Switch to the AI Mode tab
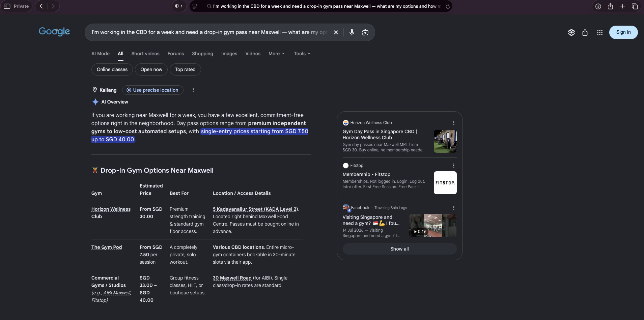Screen dimensions: 644x320 [101, 54]
